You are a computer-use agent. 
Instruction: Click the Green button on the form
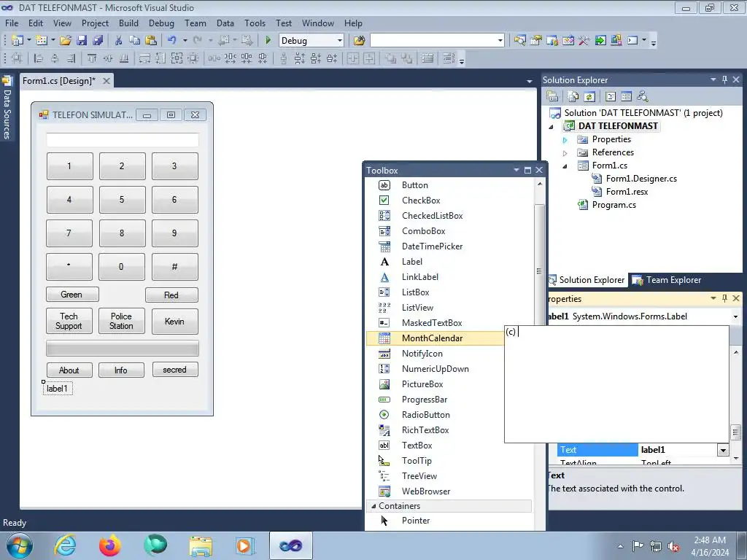pos(72,295)
